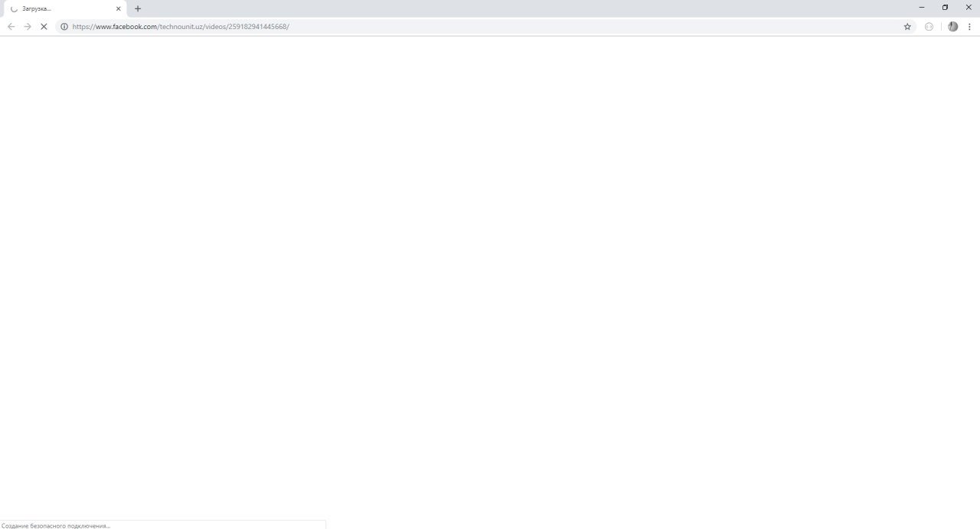This screenshot has width=980, height=529.
Task: Open the user profile avatar
Action: point(952,26)
